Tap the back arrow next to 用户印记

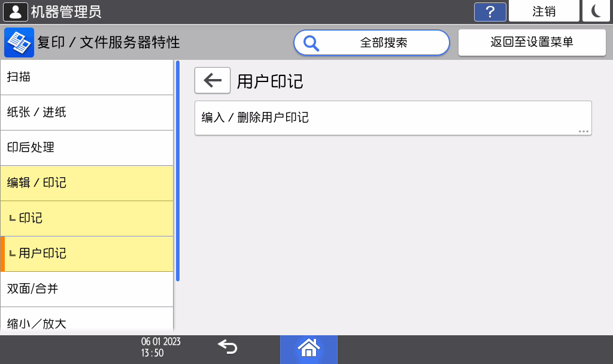click(x=213, y=80)
